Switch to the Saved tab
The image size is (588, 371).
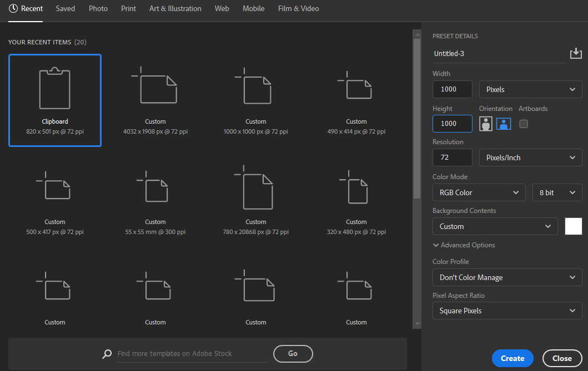click(x=66, y=9)
